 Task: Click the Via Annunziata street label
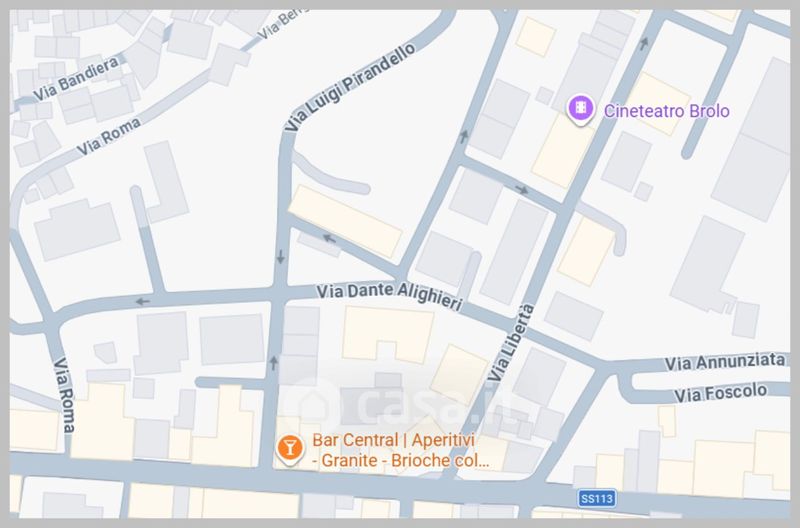[724, 362]
